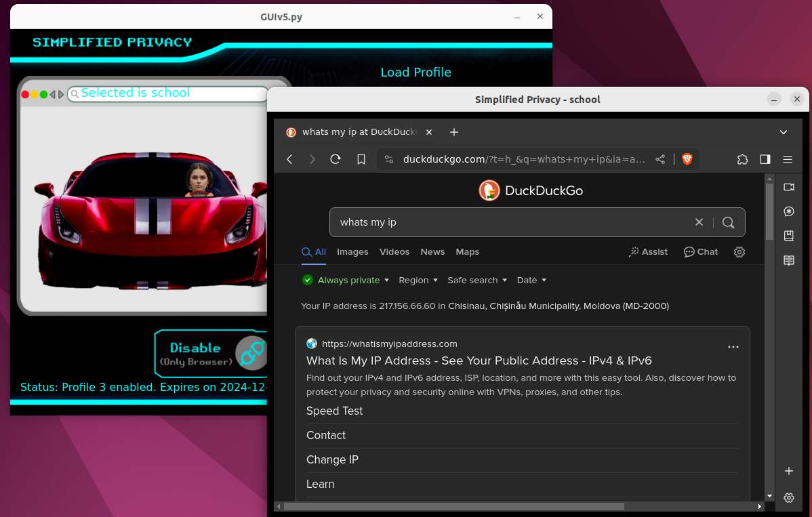Reload the DuckDuckGo page
812x517 pixels.
(x=336, y=159)
